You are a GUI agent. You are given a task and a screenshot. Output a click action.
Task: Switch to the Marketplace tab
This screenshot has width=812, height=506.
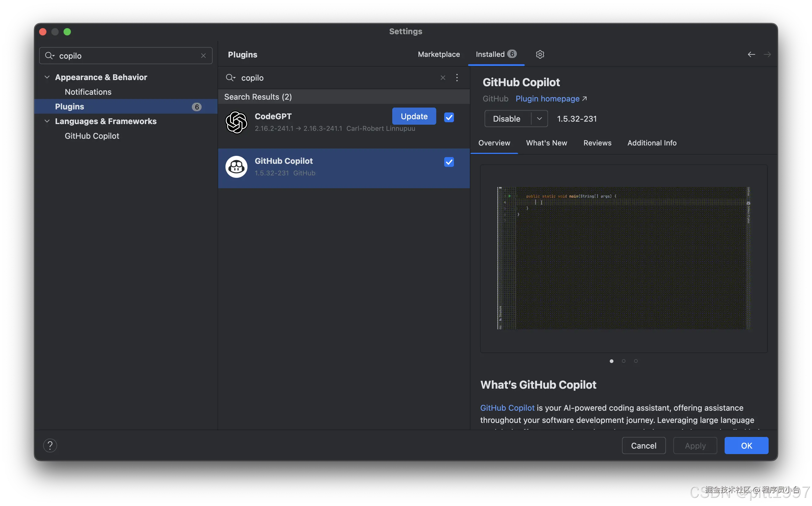[439, 54]
